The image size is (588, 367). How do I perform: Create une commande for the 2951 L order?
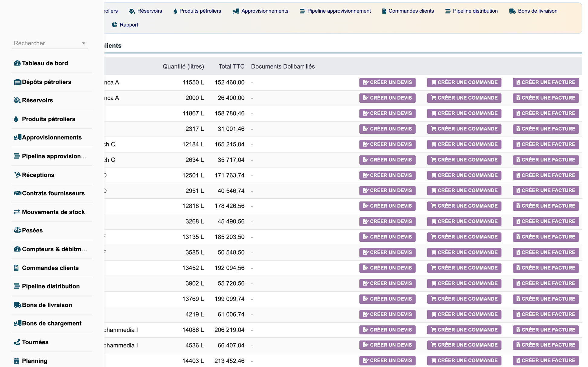tap(464, 190)
